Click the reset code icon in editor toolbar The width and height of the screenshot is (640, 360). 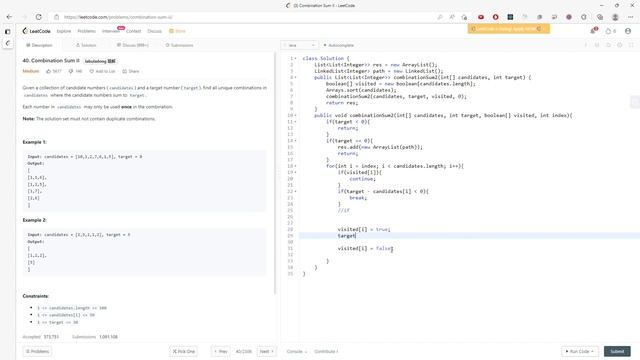[x=608, y=45]
